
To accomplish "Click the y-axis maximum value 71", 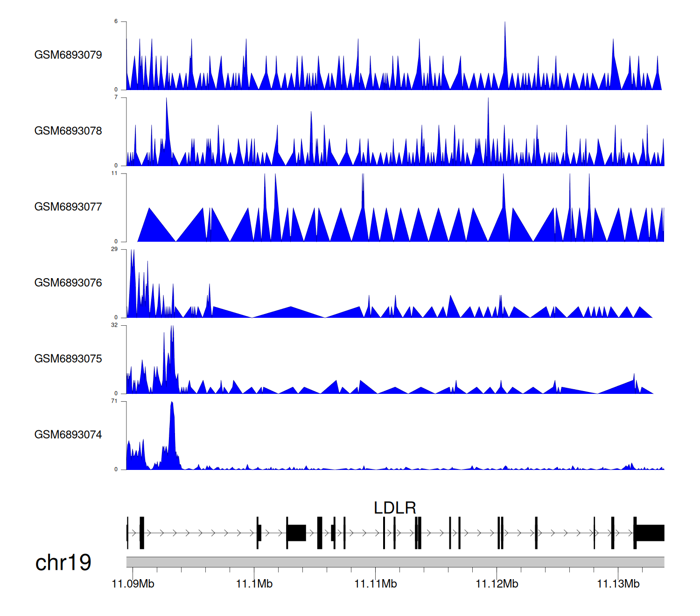I will [x=114, y=401].
